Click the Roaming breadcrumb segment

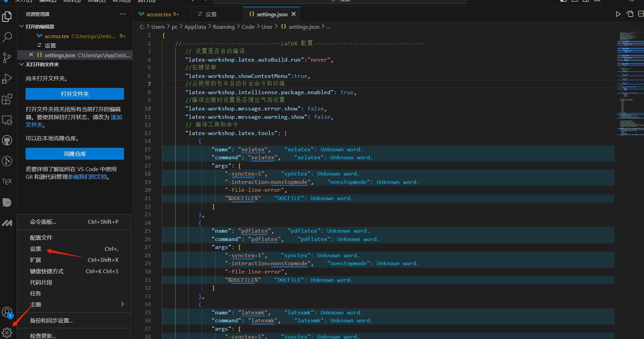pos(224,27)
